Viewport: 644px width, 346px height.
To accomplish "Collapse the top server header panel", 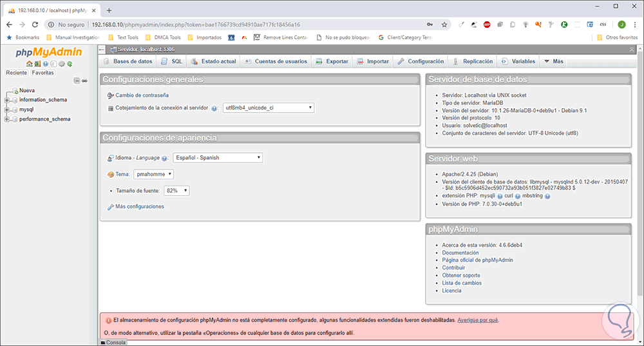I will [x=632, y=50].
